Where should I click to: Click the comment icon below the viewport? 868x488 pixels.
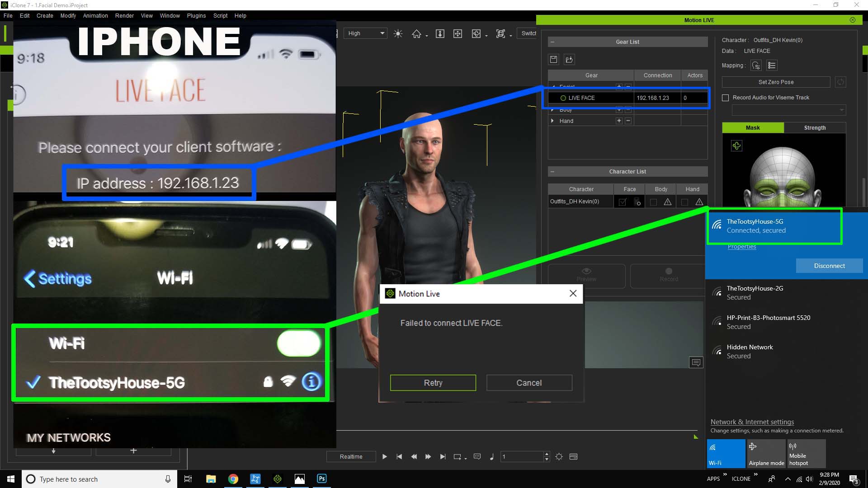pyautogui.click(x=696, y=362)
